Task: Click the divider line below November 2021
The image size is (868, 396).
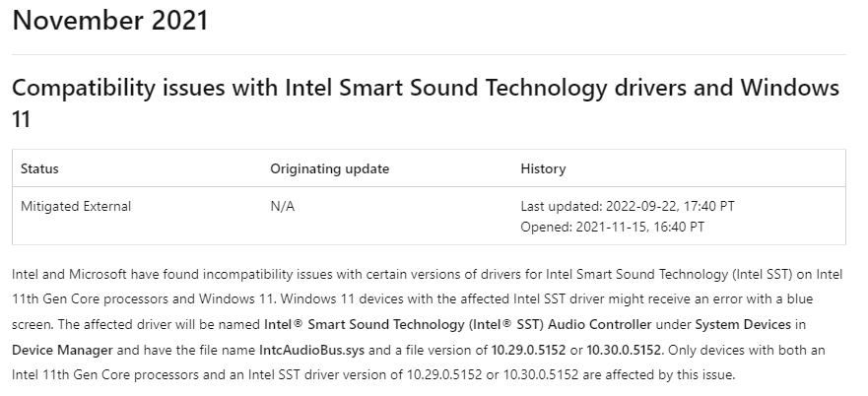Action: [x=429, y=54]
